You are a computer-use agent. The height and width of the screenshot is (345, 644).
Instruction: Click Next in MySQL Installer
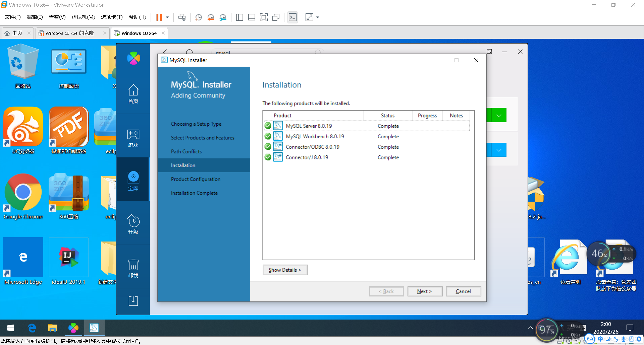coord(425,291)
